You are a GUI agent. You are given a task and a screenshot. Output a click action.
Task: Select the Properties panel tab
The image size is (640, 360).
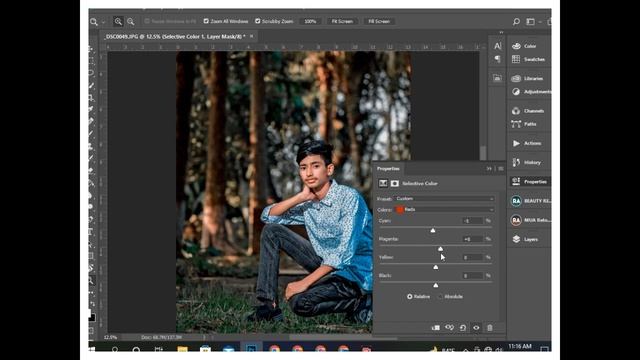pos(388,169)
